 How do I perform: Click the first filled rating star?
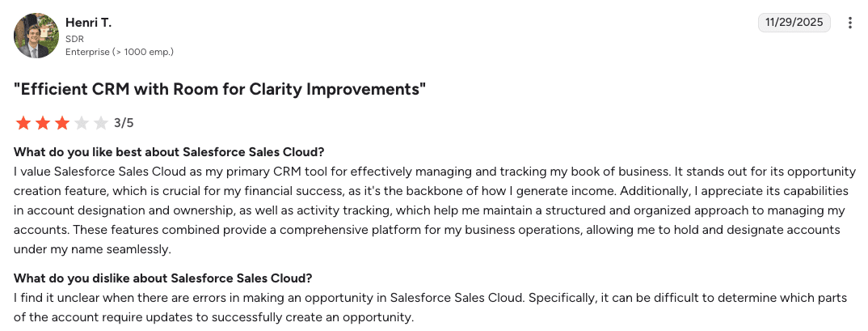pos(23,123)
